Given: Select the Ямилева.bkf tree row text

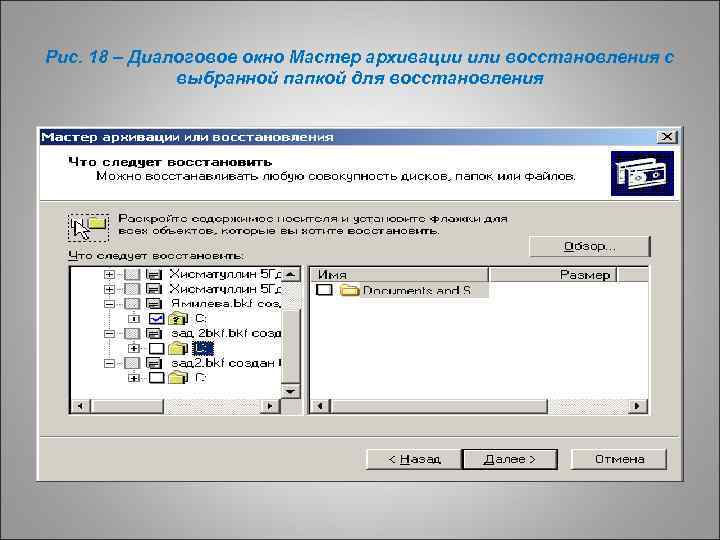Looking at the screenshot, I should click(x=225, y=304).
